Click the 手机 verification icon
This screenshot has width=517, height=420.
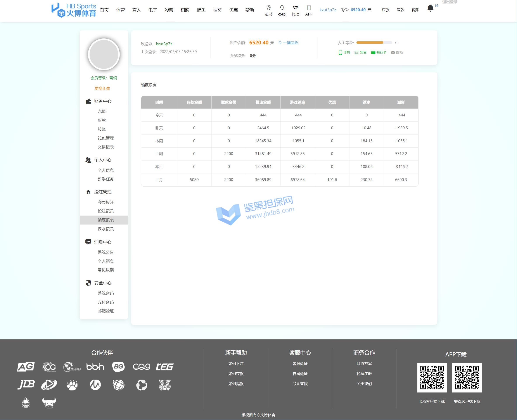pos(340,52)
